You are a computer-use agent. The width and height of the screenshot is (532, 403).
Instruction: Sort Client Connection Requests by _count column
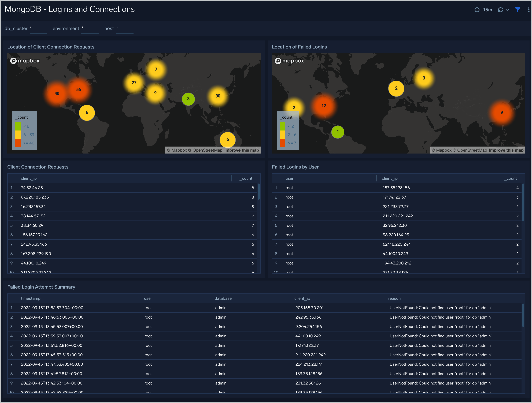point(246,178)
